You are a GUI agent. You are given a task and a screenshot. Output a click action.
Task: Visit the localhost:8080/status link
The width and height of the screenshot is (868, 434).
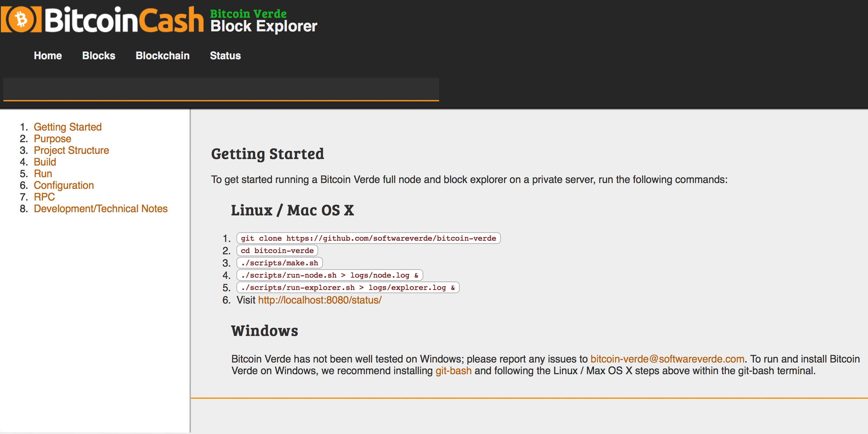click(320, 300)
